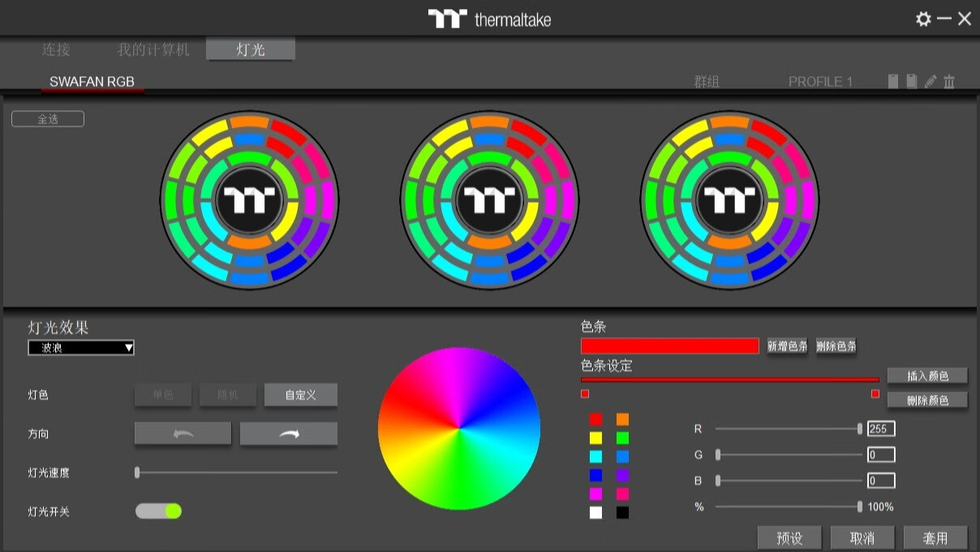Switch to the 我的计算机 tab
This screenshot has height=552, width=980.
(153, 49)
